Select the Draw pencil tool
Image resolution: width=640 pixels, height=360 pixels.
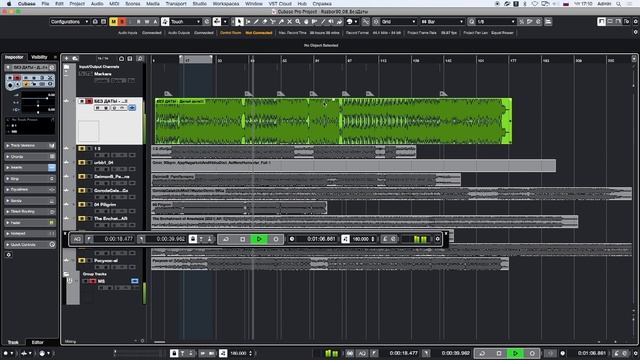(256, 22)
